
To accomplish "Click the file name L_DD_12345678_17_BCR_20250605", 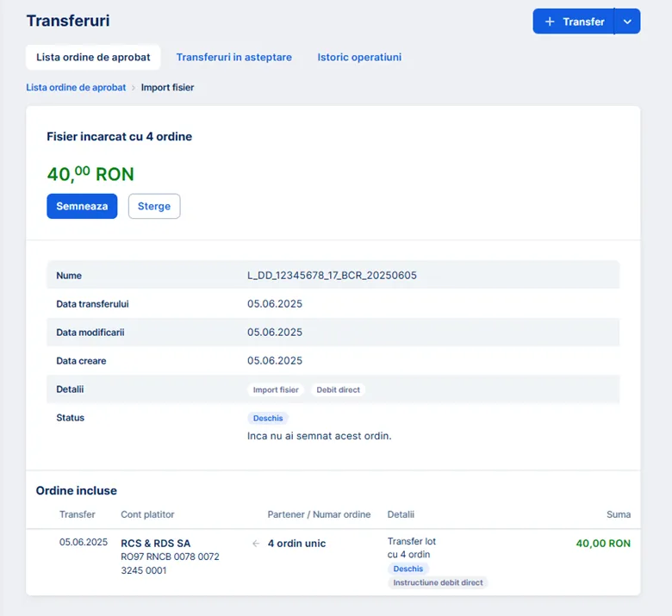I will point(332,276).
